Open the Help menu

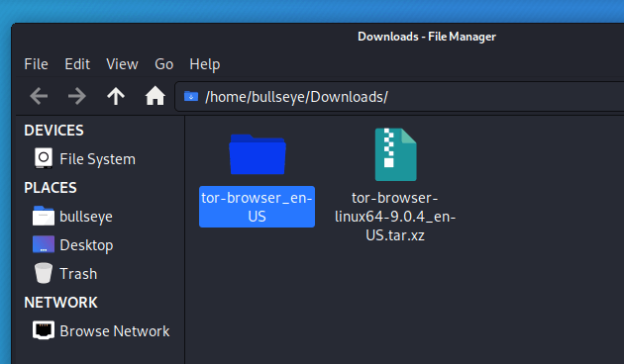coord(205,64)
